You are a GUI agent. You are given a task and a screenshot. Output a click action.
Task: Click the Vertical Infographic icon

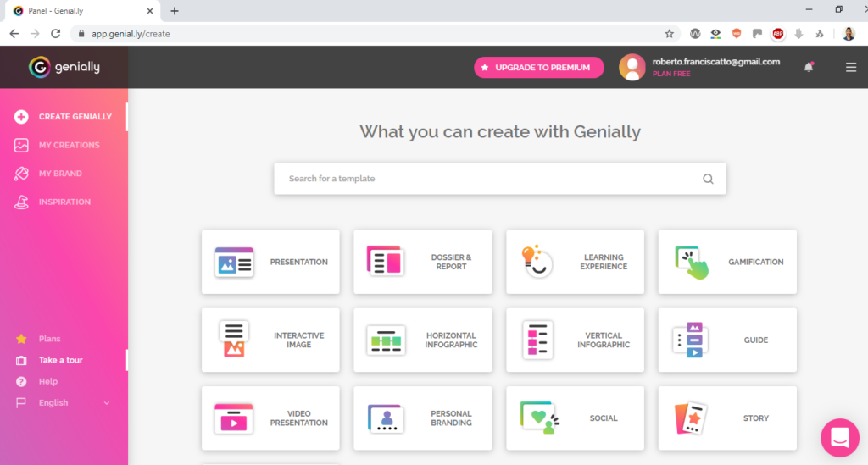537,340
